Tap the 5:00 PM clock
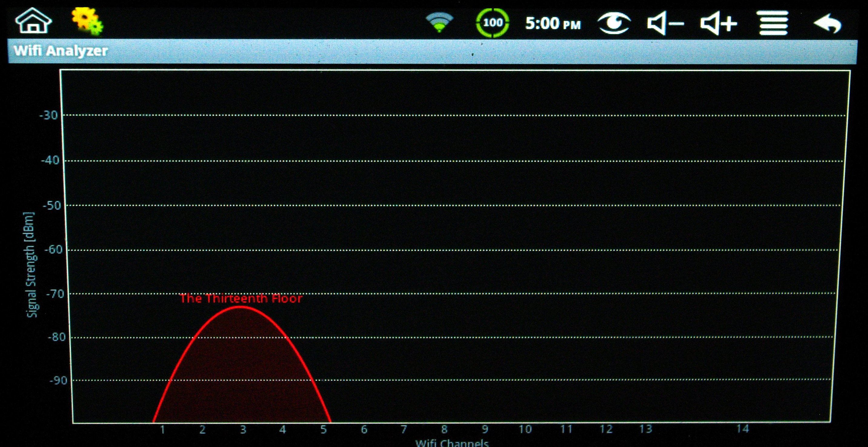 [x=553, y=24]
